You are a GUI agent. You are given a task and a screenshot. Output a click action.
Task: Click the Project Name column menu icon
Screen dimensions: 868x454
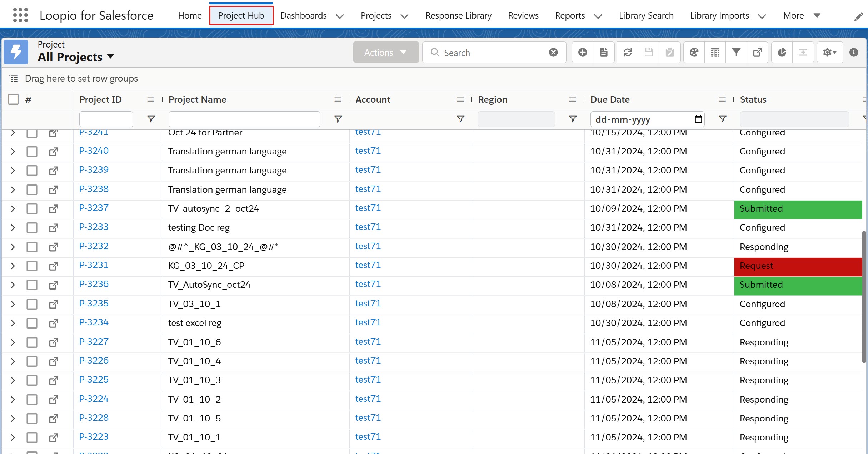(338, 99)
